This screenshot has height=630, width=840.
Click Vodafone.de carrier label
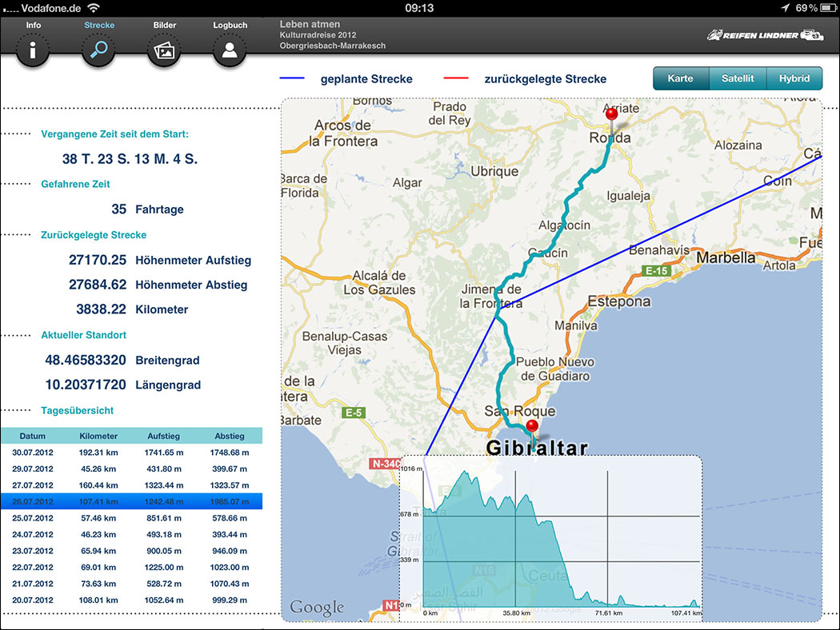coord(51,8)
